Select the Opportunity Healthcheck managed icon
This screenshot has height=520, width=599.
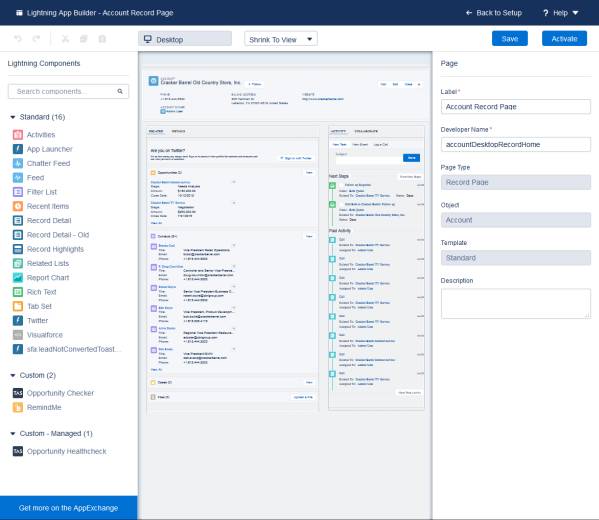[18, 451]
